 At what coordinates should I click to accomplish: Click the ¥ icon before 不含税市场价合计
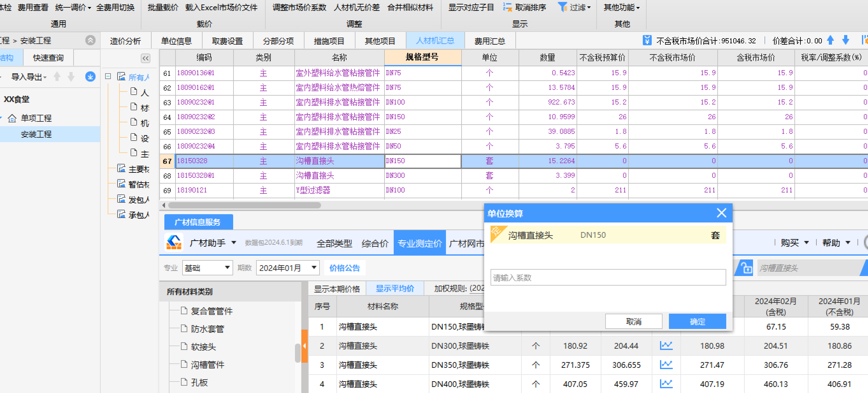click(647, 40)
